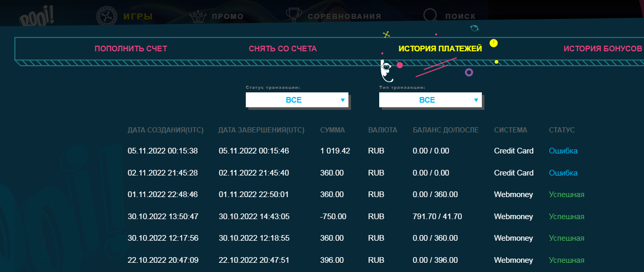Click the amount -750.00
This screenshot has width=644, height=272.
(x=333, y=217)
